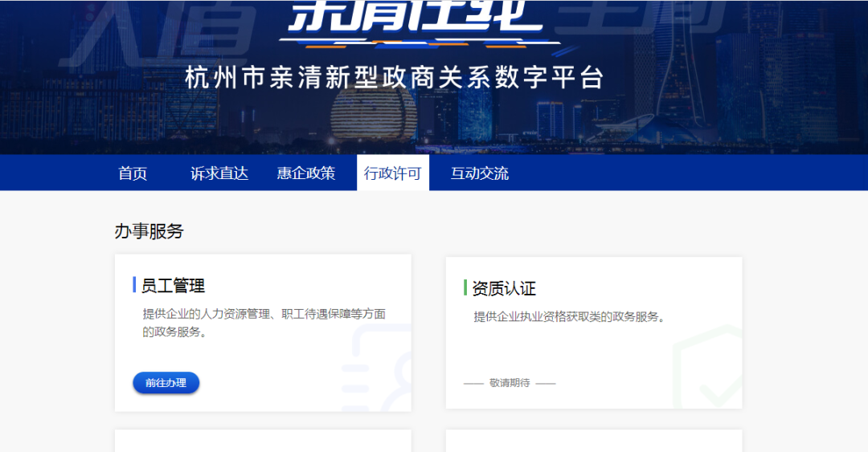
Task: Click the shield checkmark icon in 资质认证 card
Action: coord(707,369)
